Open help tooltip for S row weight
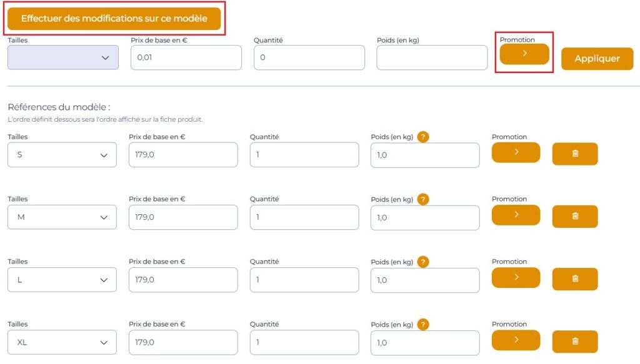Screen dimensions: 640x364 point(423,137)
